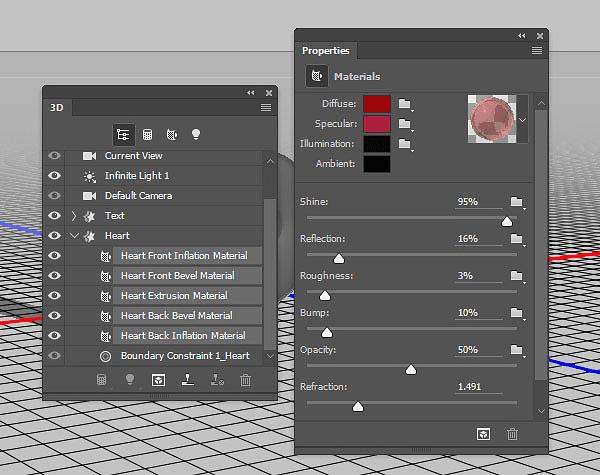Screen dimensions: 600x475
Task: Select Infinite Light 1 in scene list
Action: 137,176
